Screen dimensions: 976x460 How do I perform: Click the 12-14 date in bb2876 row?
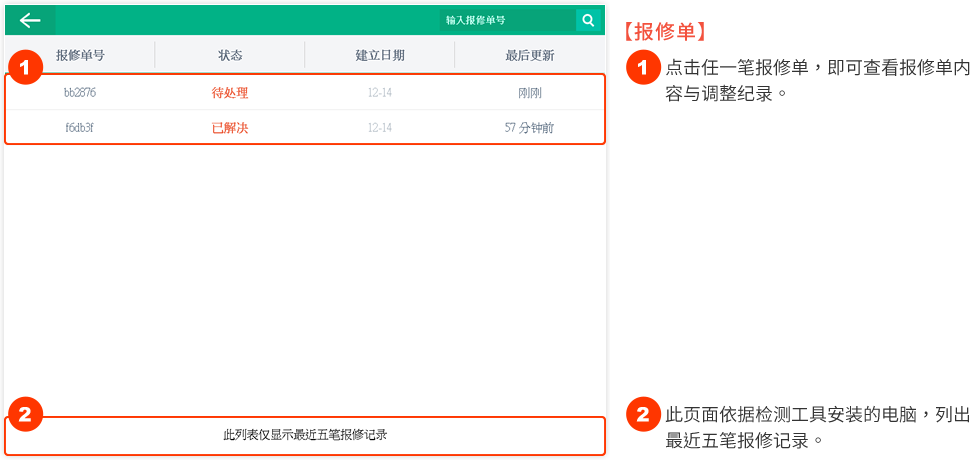380,93
